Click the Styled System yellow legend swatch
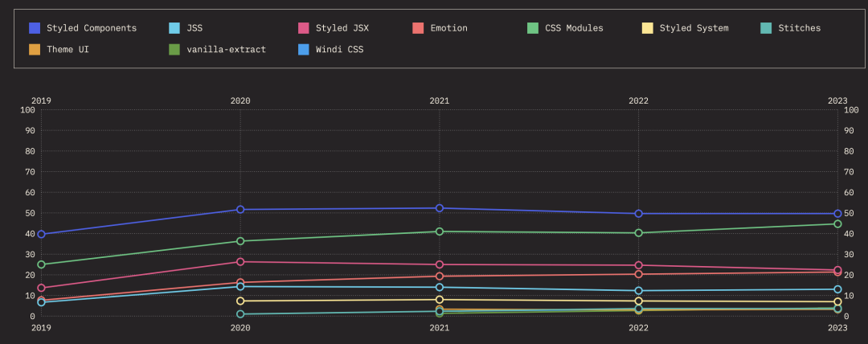868x344 pixels. click(x=648, y=28)
